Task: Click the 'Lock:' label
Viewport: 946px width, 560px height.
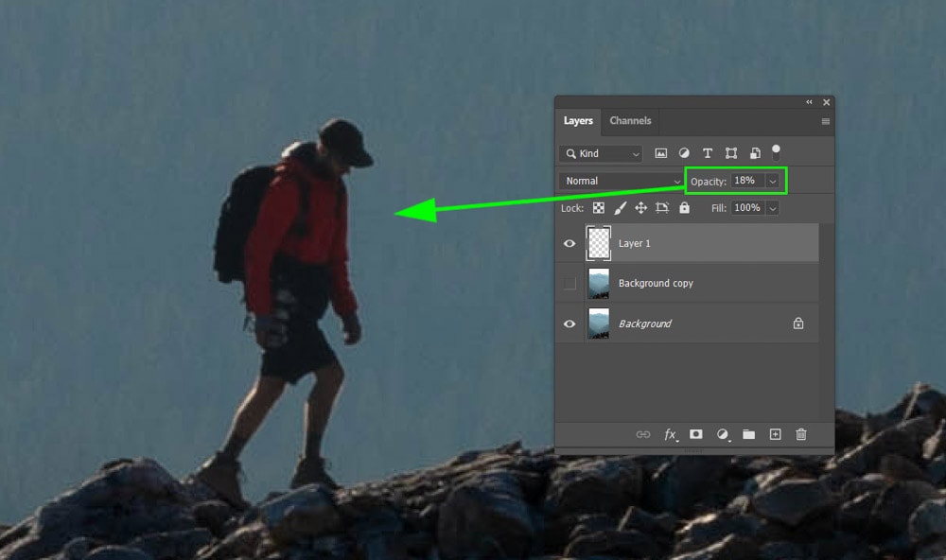Action: point(572,208)
